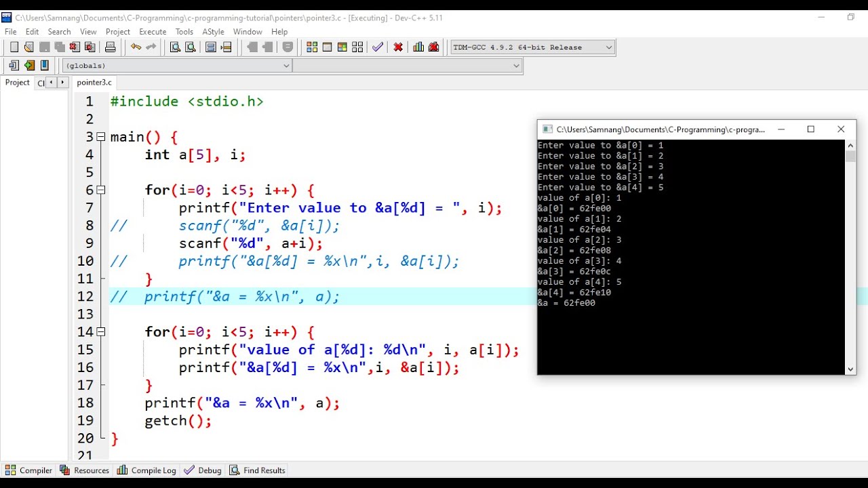The image size is (868, 488).
Task: Click console line 'Enter value to &a[4] = 5'
Action: [x=601, y=187]
